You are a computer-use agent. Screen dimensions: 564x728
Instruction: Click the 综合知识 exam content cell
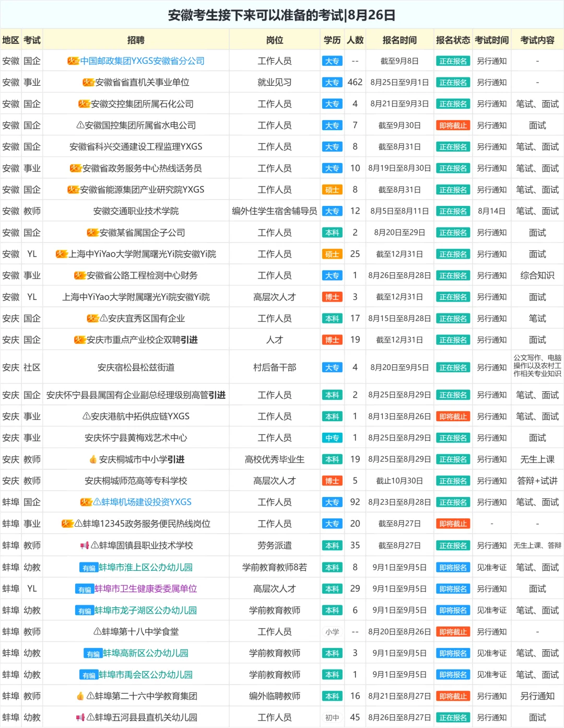coord(537,275)
